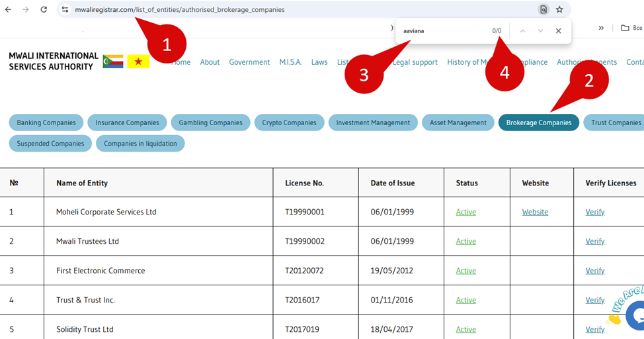Verify license of Solidity Trust Ltd

click(594, 330)
